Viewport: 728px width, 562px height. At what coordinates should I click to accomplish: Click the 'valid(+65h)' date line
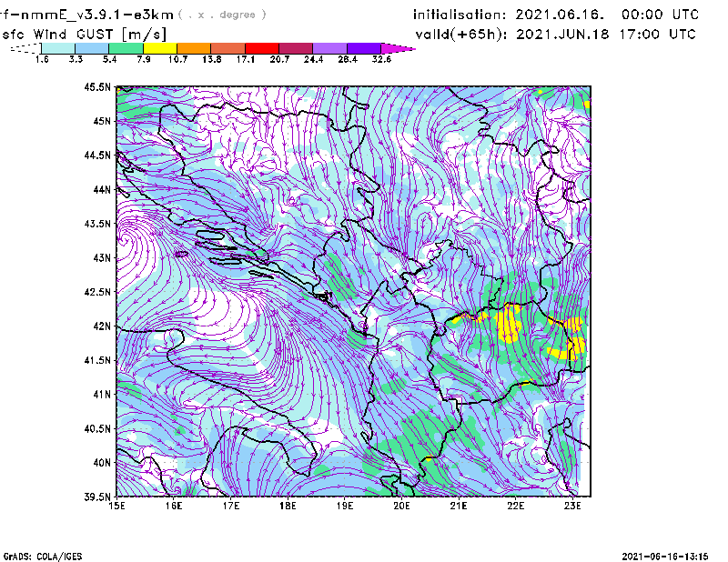pyautogui.click(x=556, y=35)
